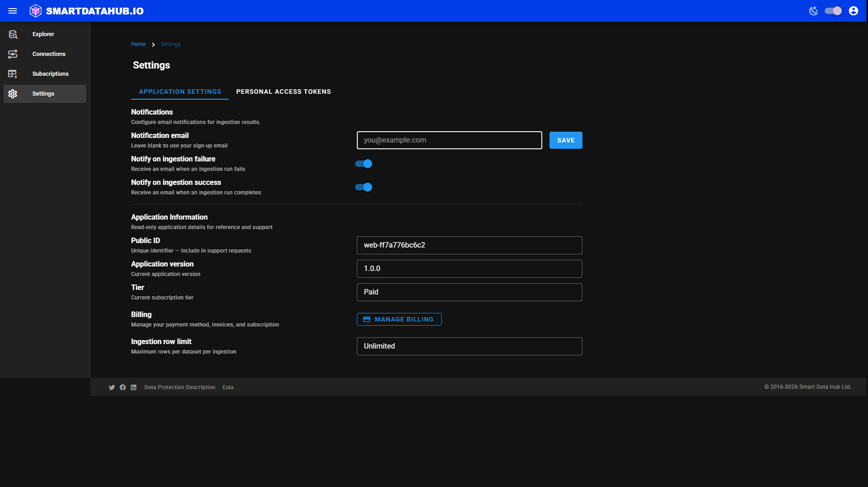Click the Settings breadcrumb link
Viewport: 868px width, 487px height.
pos(171,44)
